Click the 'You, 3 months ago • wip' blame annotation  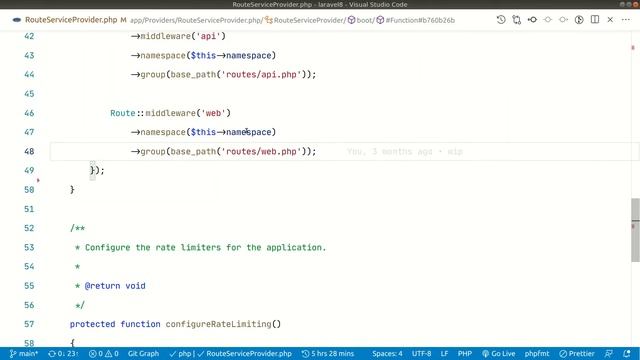click(x=404, y=152)
